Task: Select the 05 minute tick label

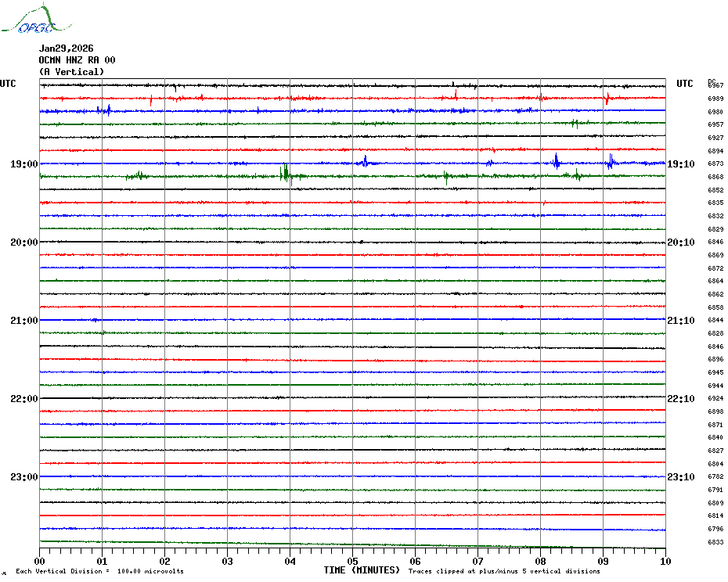Action: pos(352,561)
